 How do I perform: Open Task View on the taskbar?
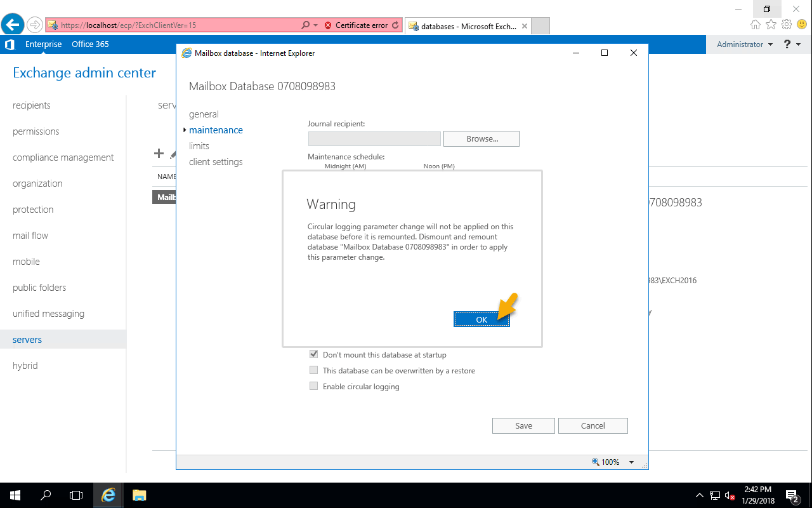(x=76, y=495)
